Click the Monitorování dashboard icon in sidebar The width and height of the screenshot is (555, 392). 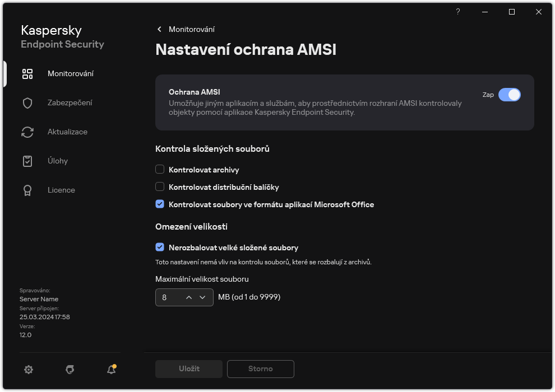click(x=27, y=74)
